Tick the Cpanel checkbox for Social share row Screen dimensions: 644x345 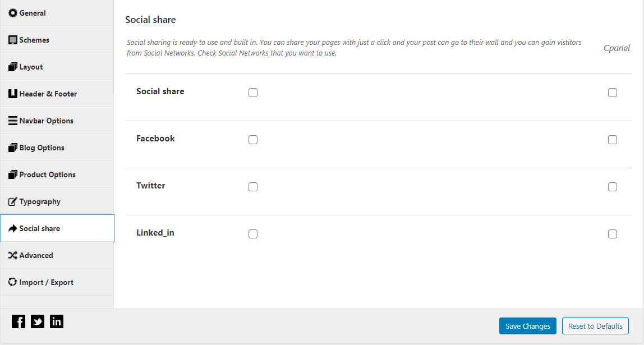pyautogui.click(x=613, y=93)
